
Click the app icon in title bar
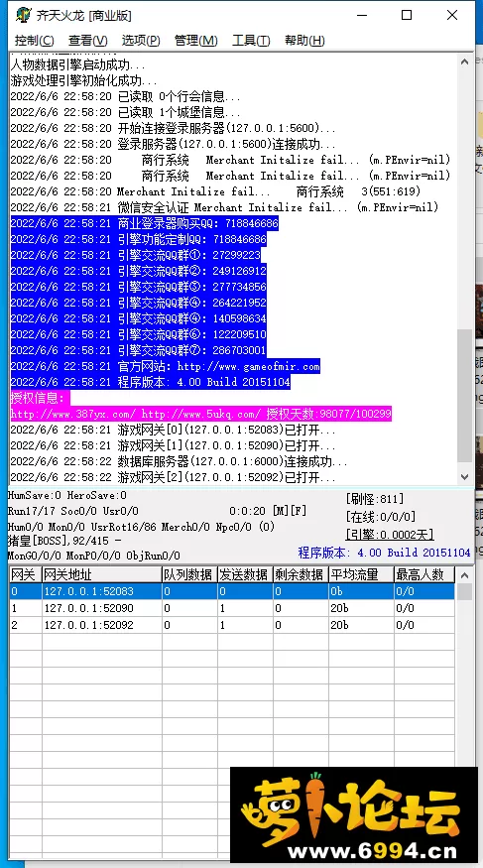point(23,16)
